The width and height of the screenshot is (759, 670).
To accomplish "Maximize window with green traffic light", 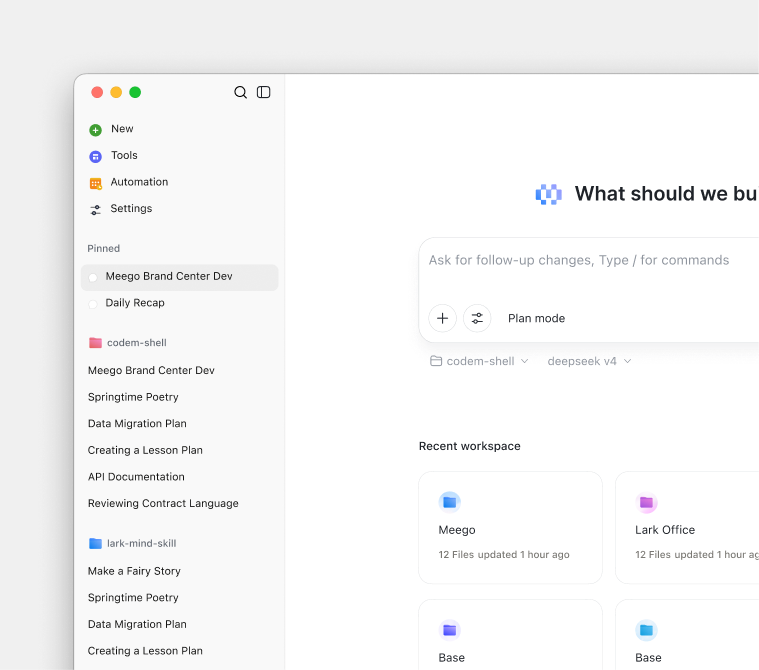I will tap(135, 92).
